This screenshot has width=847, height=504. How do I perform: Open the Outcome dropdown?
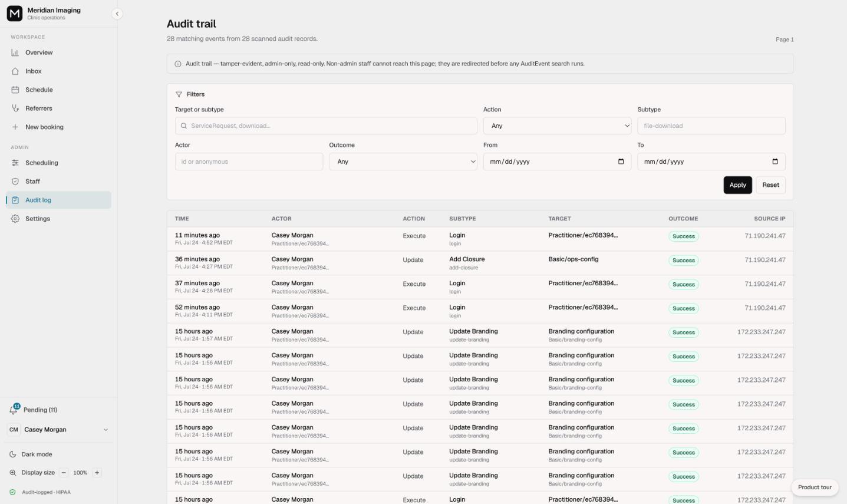pos(403,162)
